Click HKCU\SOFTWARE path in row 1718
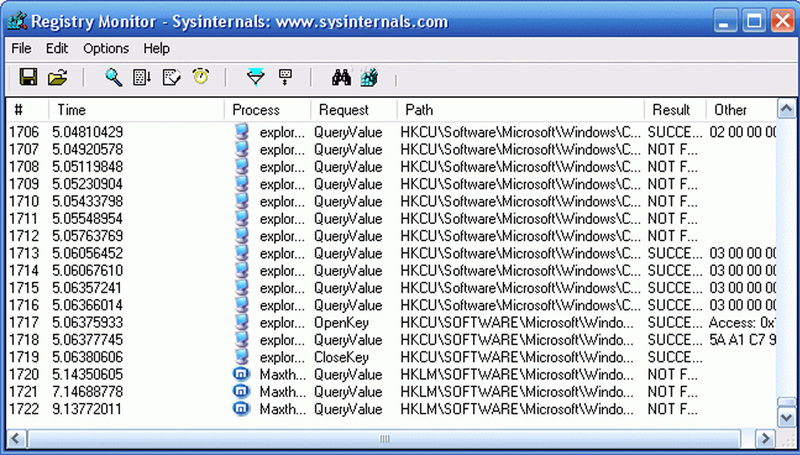 pyautogui.click(x=517, y=340)
